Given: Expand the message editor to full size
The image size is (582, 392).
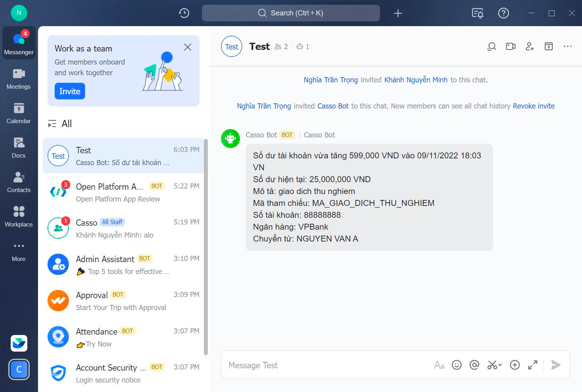Looking at the screenshot, I should [x=533, y=365].
